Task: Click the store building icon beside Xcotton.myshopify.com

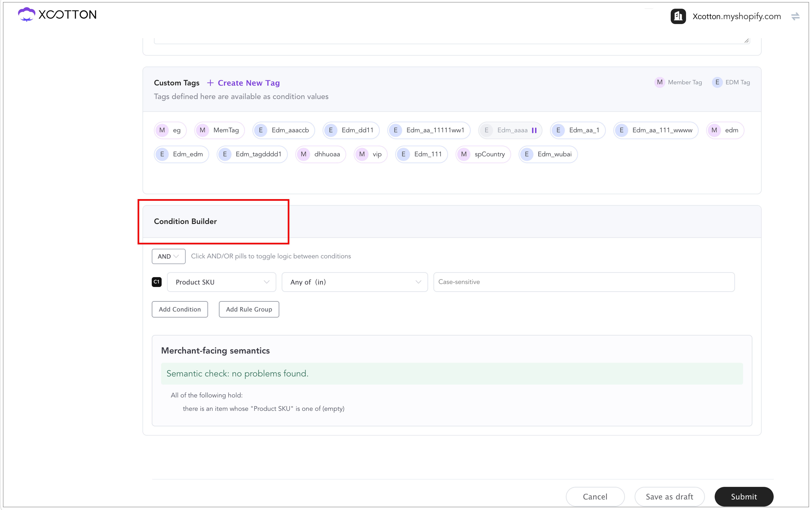Action: [678, 16]
